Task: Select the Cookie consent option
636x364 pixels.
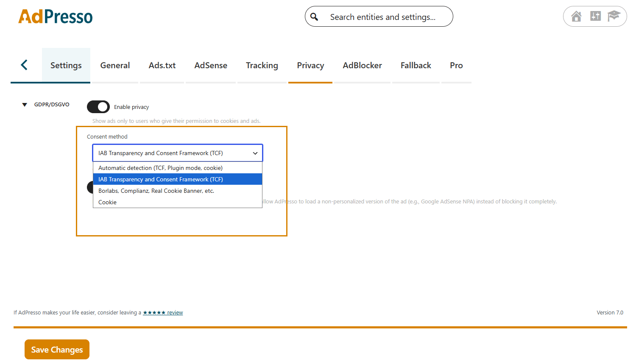Action: [x=178, y=202]
